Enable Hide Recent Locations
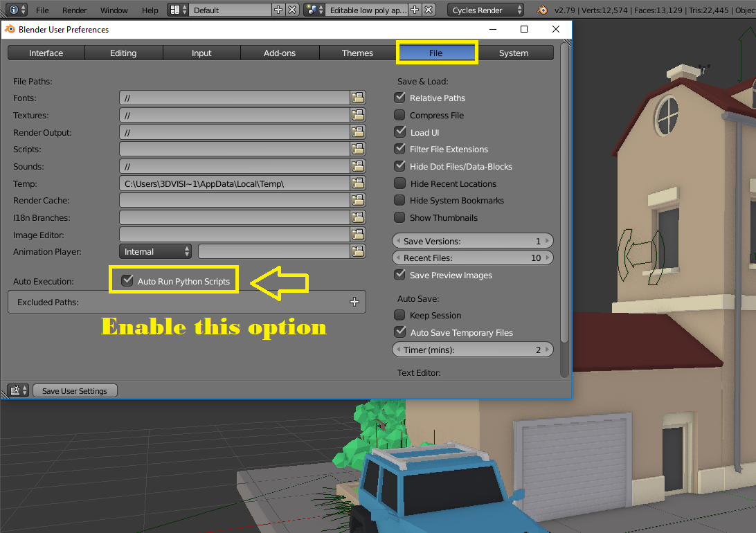 (399, 183)
